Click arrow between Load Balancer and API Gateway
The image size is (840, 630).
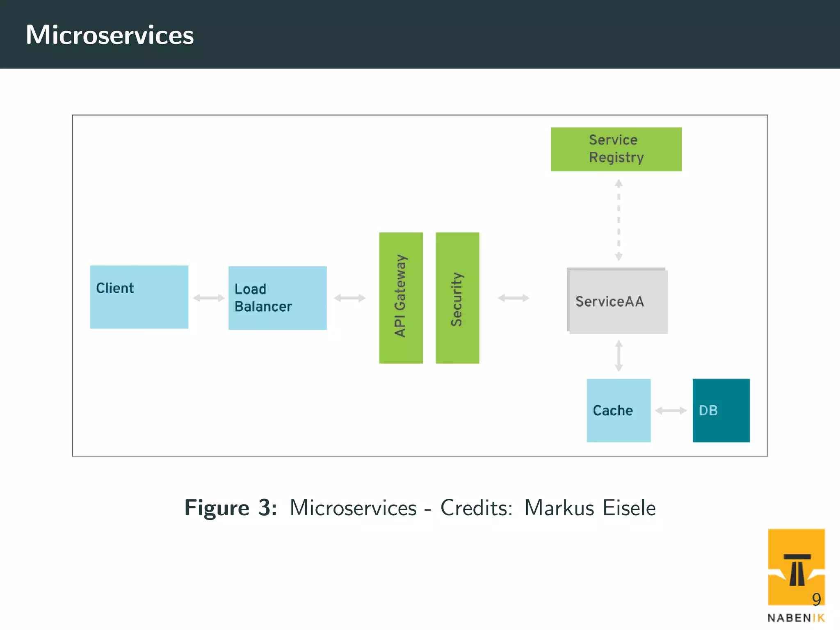coord(349,298)
